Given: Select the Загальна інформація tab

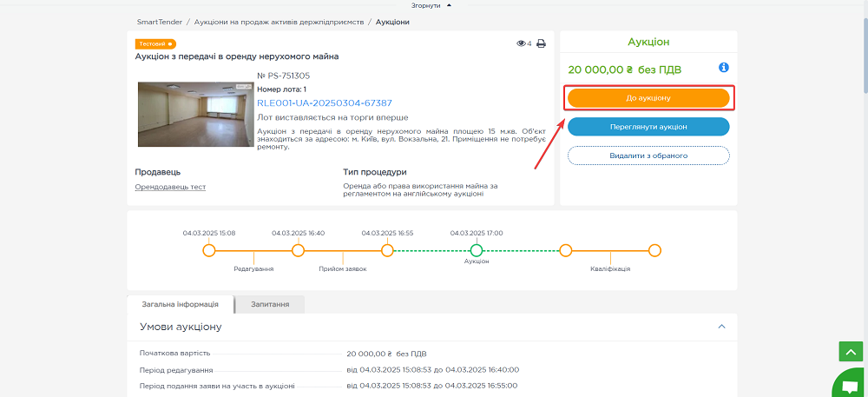Looking at the screenshot, I should pyautogui.click(x=181, y=305).
